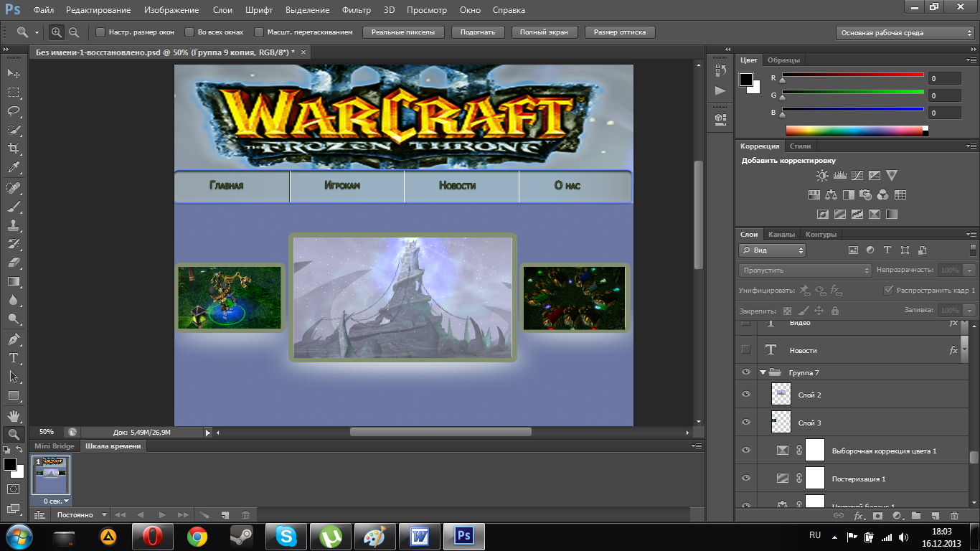
Task: Click the foreground color swatch in Color panel
Action: point(747,80)
